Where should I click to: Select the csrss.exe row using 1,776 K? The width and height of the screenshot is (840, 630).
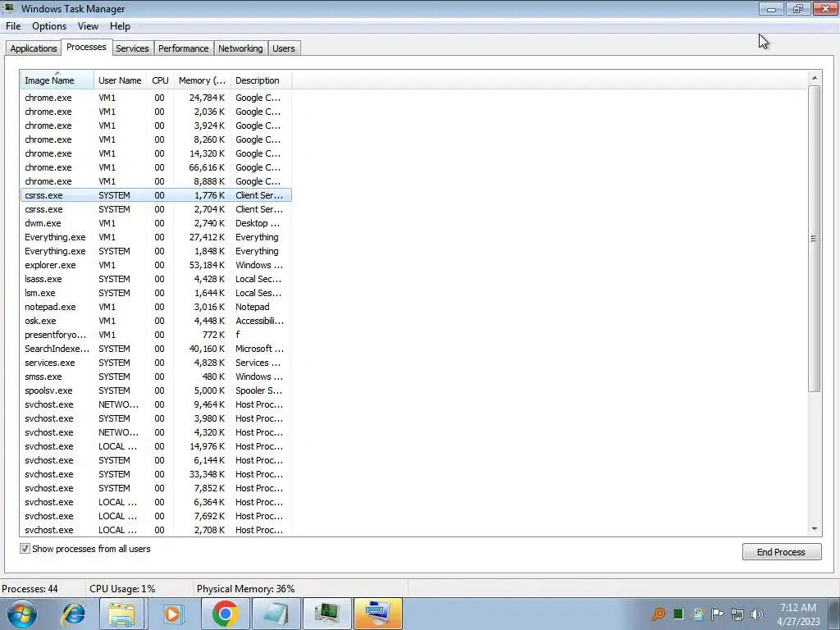pyautogui.click(x=156, y=195)
